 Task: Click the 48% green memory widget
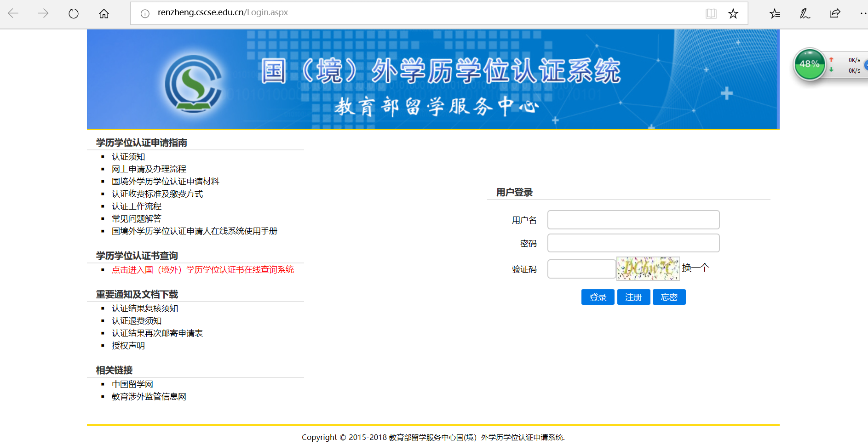(810, 64)
